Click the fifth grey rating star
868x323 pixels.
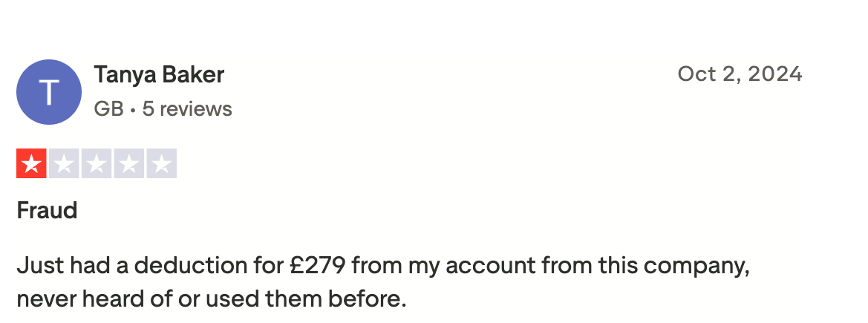[162, 164]
